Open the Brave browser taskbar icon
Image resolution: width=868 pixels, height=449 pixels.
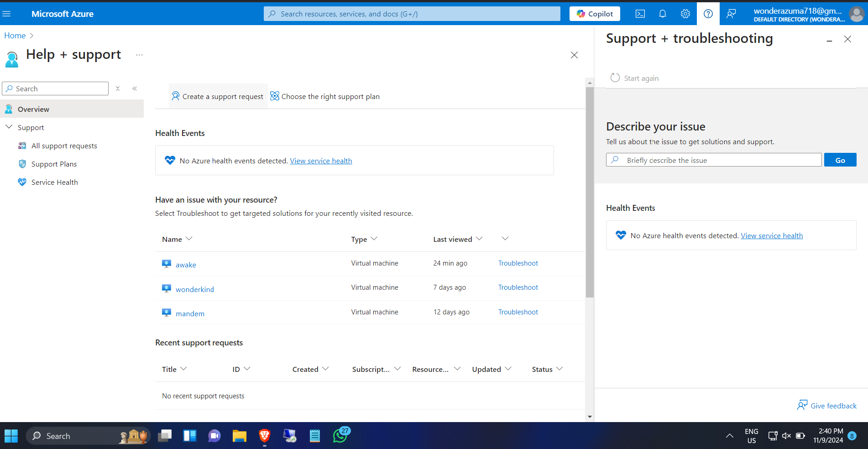pyautogui.click(x=264, y=436)
